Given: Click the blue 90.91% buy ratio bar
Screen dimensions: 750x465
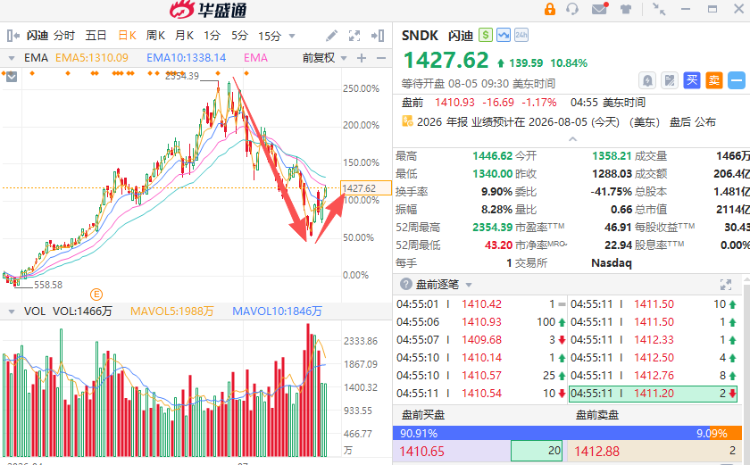Looking at the screenshot, I should 551,433.
